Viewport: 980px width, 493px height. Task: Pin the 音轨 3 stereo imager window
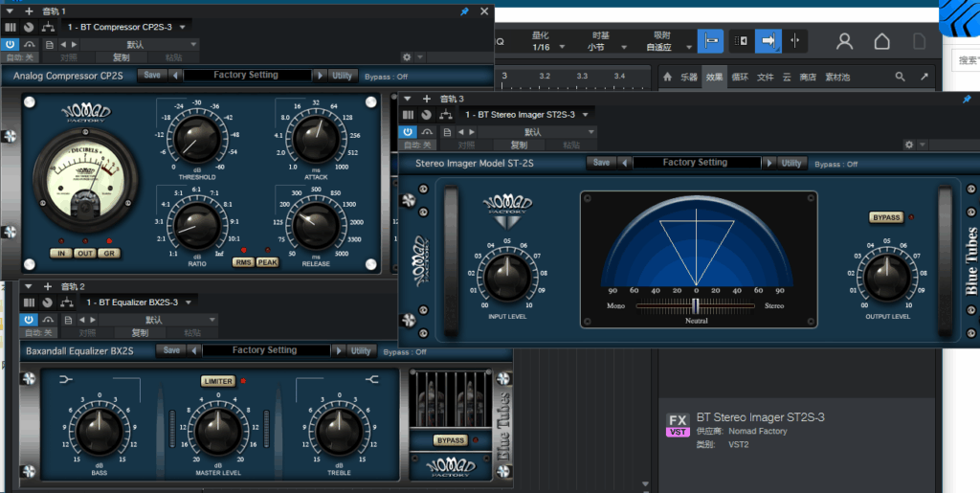point(967,99)
